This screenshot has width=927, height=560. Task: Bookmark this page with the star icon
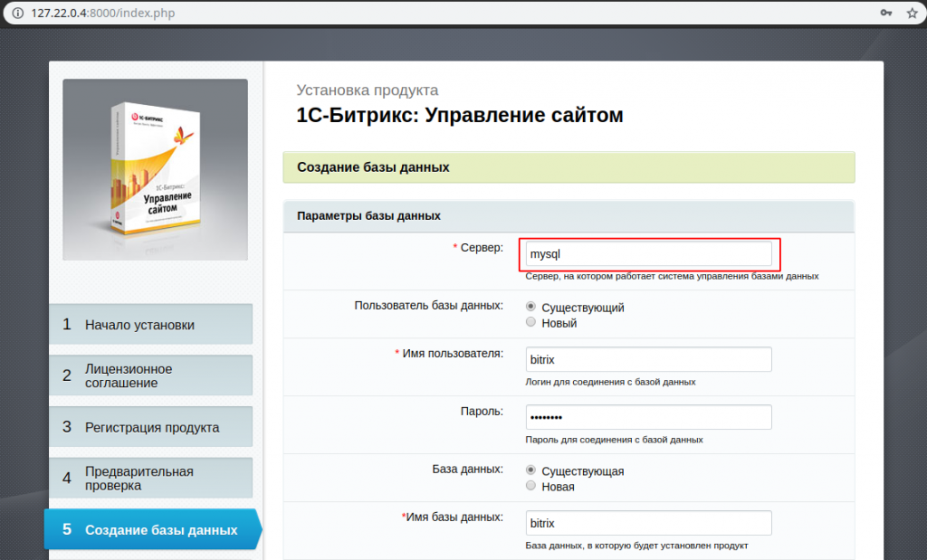(x=913, y=13)
